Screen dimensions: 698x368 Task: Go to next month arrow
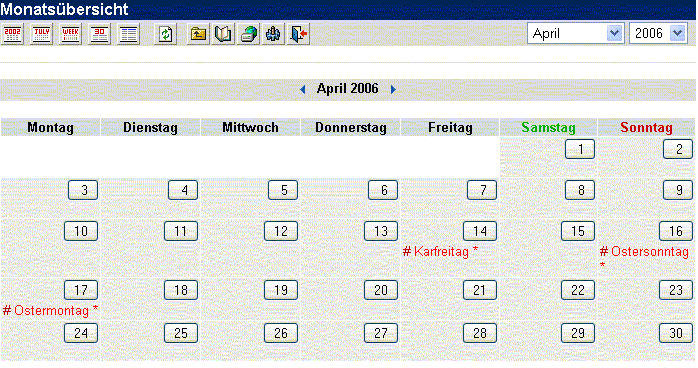[393, 89]
